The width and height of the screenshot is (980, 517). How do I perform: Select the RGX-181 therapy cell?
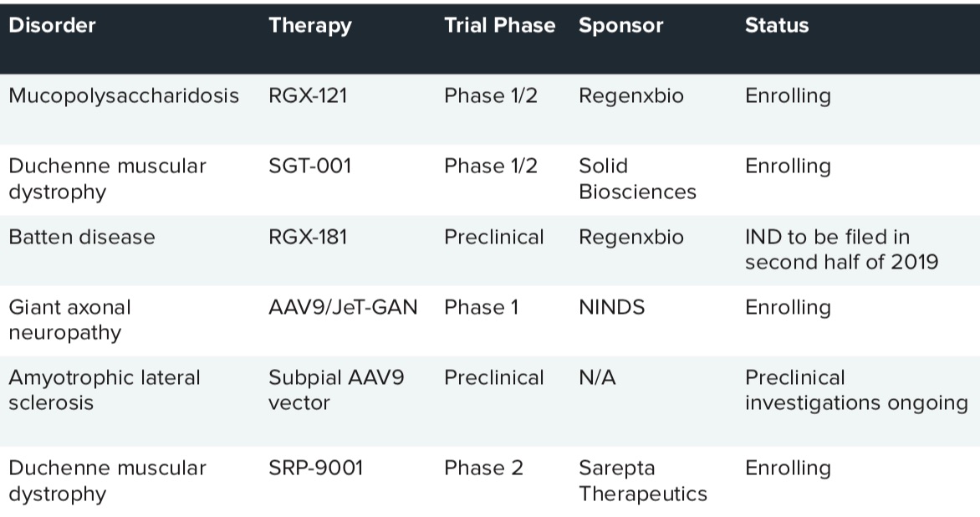[308, 237]
